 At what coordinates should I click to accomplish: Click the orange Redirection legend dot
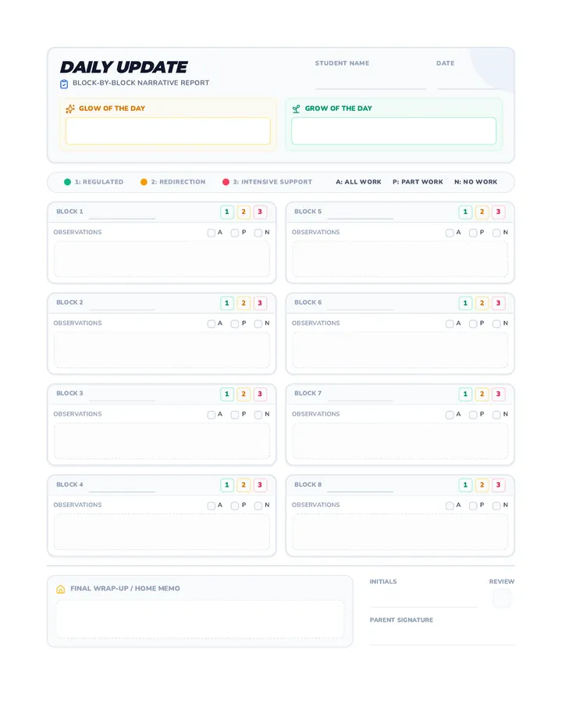pos(144,182)
